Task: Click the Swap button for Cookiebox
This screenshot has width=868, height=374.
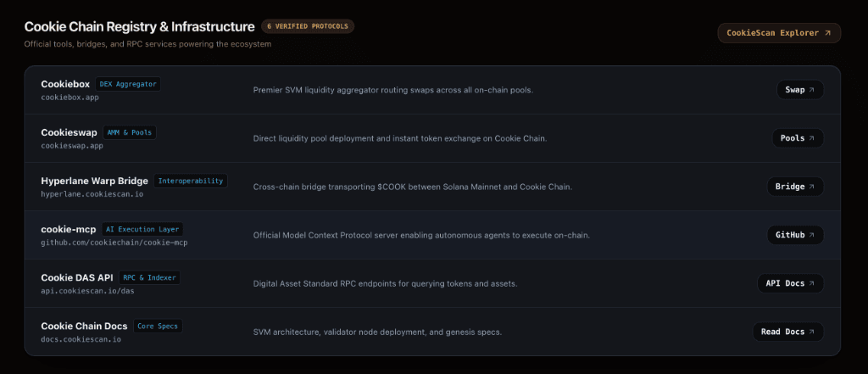Action: [x=800, y=90]
